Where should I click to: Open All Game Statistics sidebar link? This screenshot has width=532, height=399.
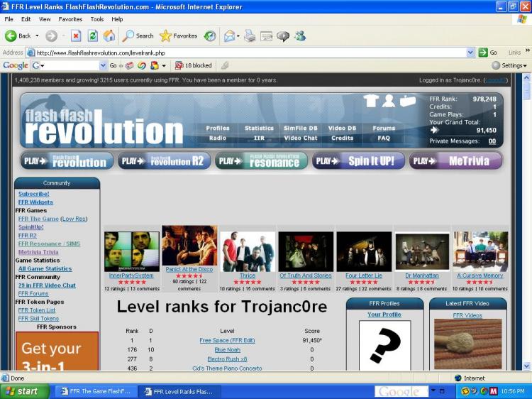[45, 268]
